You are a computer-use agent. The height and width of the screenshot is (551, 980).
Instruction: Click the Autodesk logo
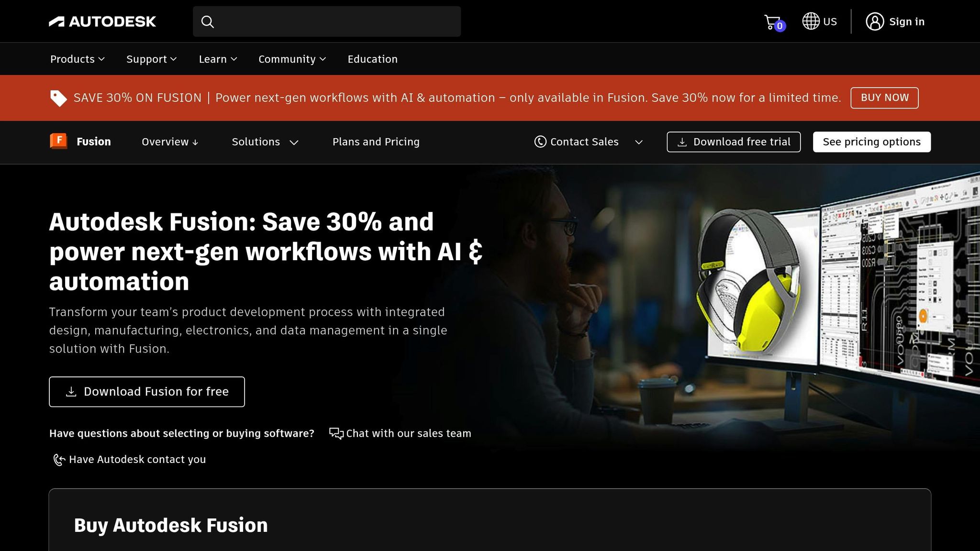[102, 22]
